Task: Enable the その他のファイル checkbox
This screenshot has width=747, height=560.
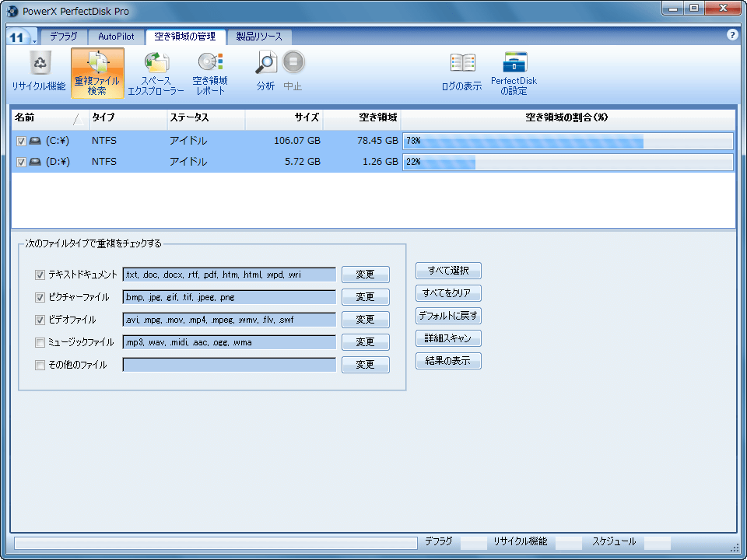Action: point(40,366)
